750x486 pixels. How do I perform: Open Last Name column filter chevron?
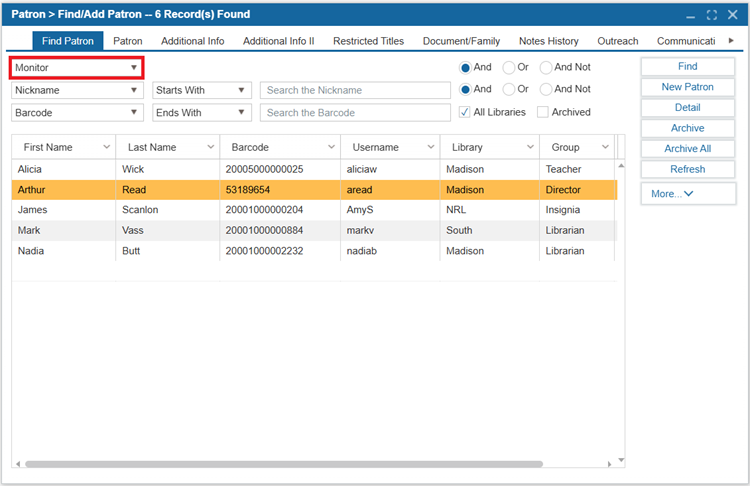[x=210, y=147]
